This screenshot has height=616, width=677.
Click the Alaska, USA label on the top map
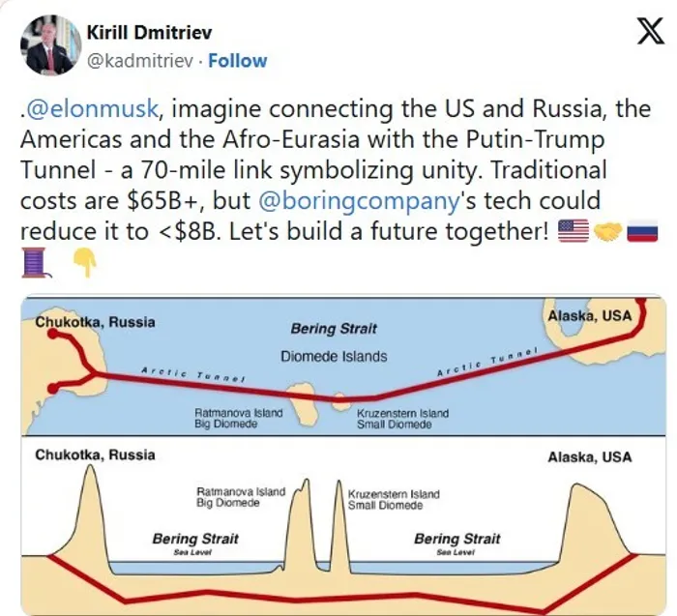tap(589, 315)
